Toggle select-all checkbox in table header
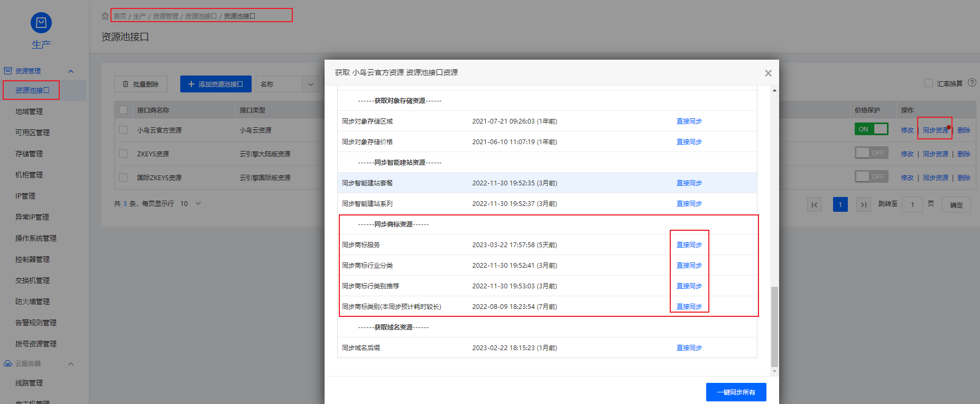Image resolution: width=980 pixels, height=404 pixels. click(123, 110)
